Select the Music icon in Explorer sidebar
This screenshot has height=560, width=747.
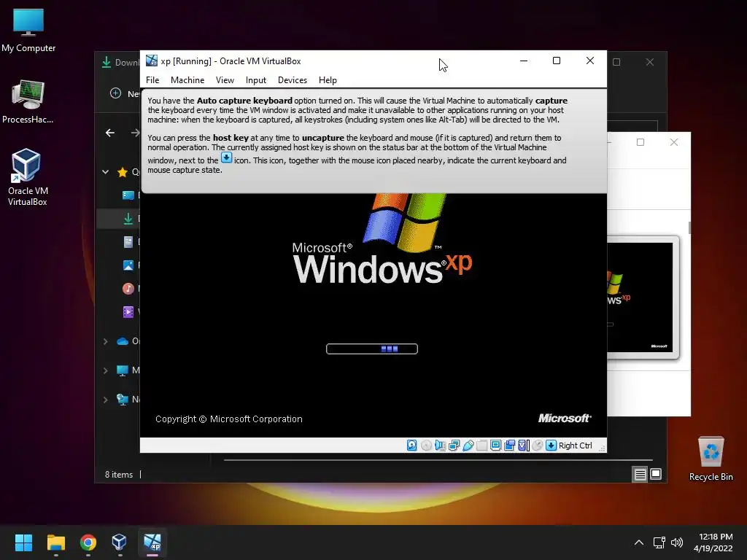(128, 289)
